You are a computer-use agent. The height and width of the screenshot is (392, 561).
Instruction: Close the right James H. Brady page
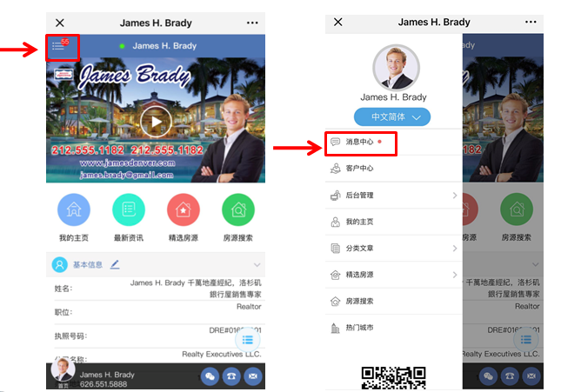(337, 23)
